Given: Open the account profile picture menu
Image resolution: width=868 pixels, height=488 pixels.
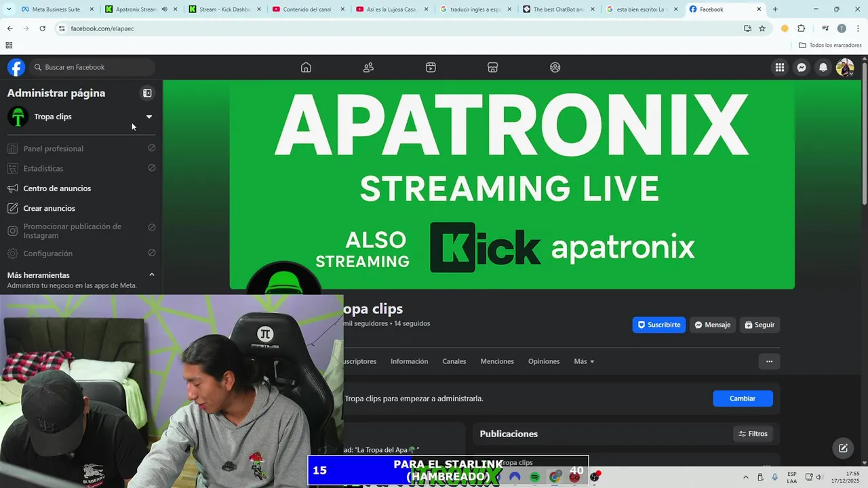Looking at the screenshot, I should [x=845, y=67].
